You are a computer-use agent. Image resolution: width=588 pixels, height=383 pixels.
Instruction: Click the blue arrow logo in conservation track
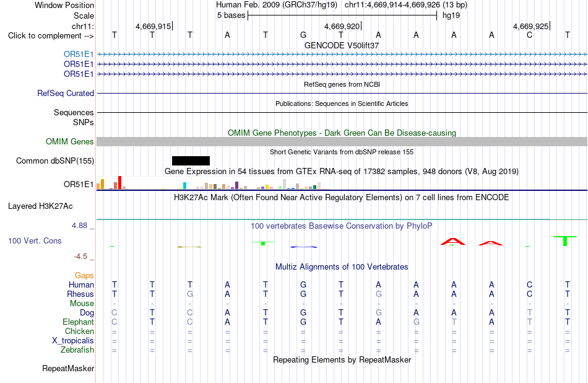click(x=304, y=247)
